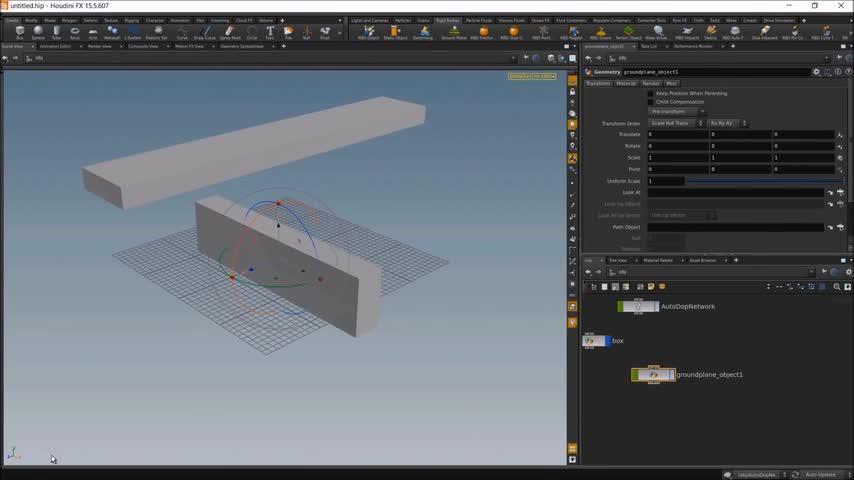Open the Rigid Bodies shelf tab

point(446,20)
